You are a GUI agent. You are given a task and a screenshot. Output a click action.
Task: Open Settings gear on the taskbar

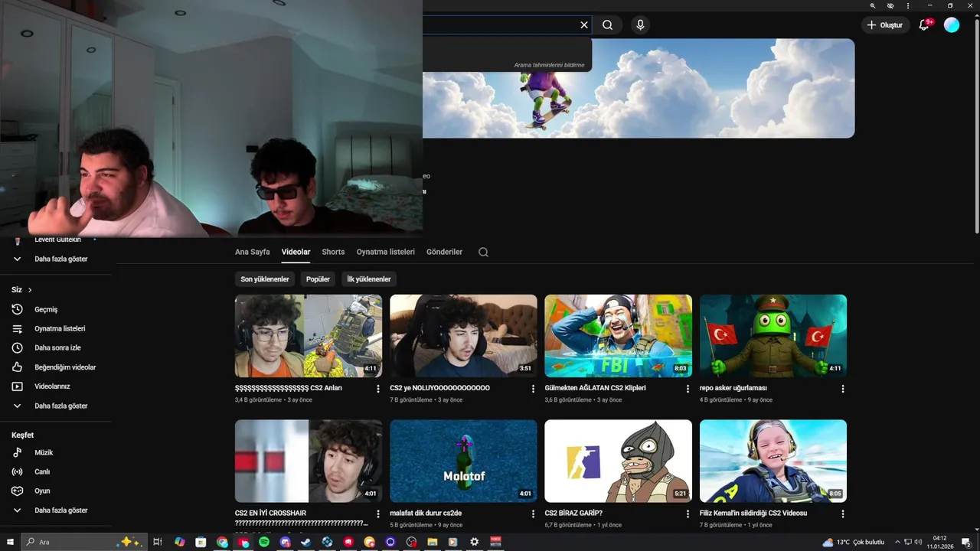click(x=474, y=542)
